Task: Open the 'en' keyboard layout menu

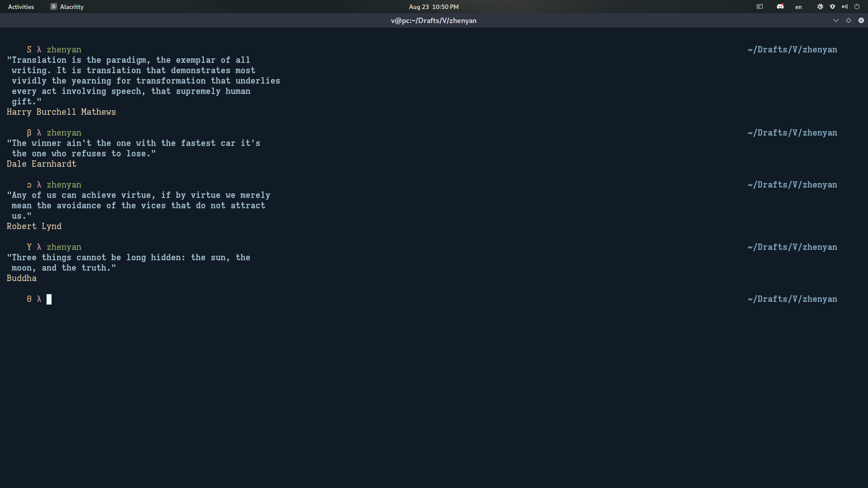Action: pos(798,7)
